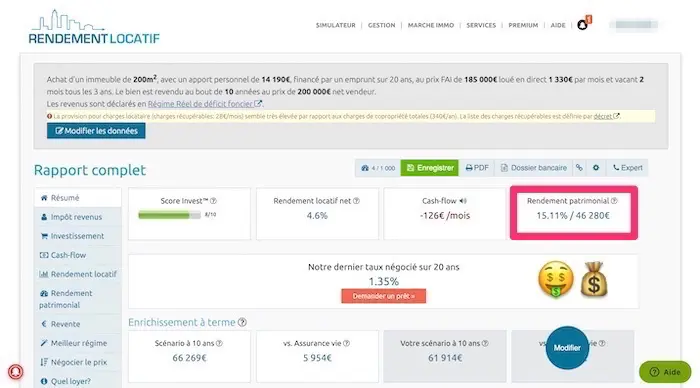The image size is (700, 388).
Task: Open Quel loyer? sidebar section
Action: pos(78,381)
